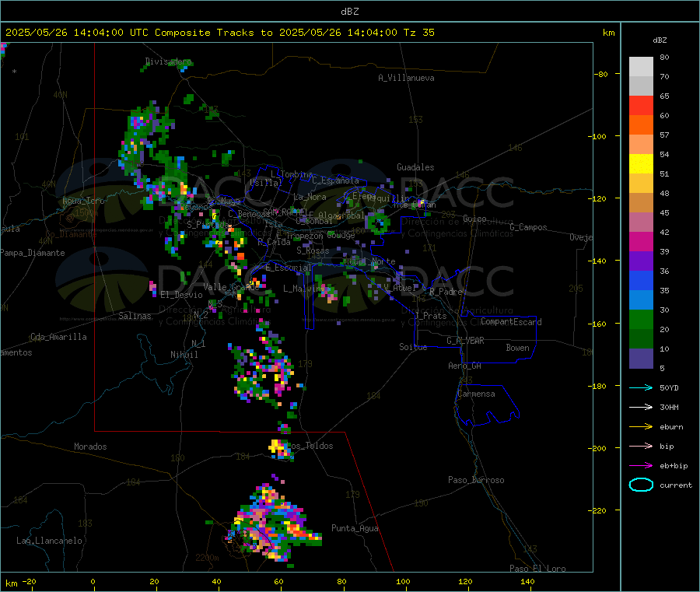Image resolution: width=700 pixels, height=592 pixels.
Task: Click the 'G_Campos' map label
Action: tap(528, 227)
